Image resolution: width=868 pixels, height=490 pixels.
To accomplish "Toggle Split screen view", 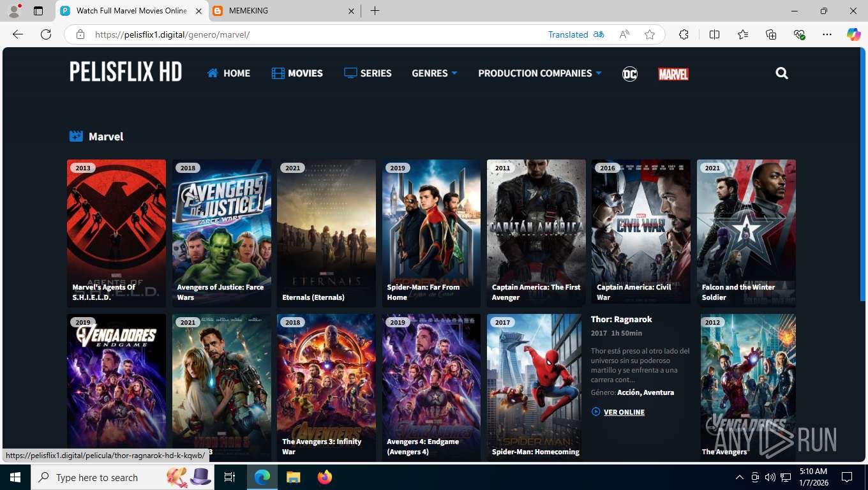I will 714,34.
